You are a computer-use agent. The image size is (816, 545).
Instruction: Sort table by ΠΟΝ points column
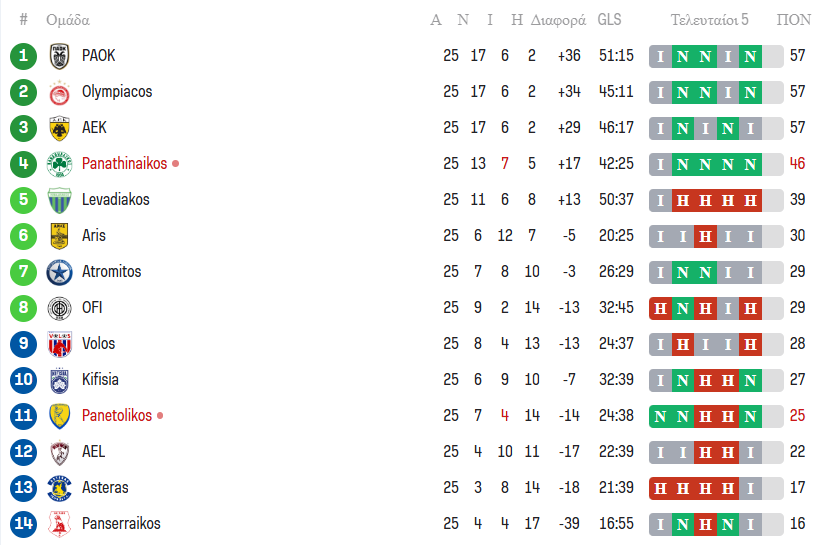click(794, 20)
